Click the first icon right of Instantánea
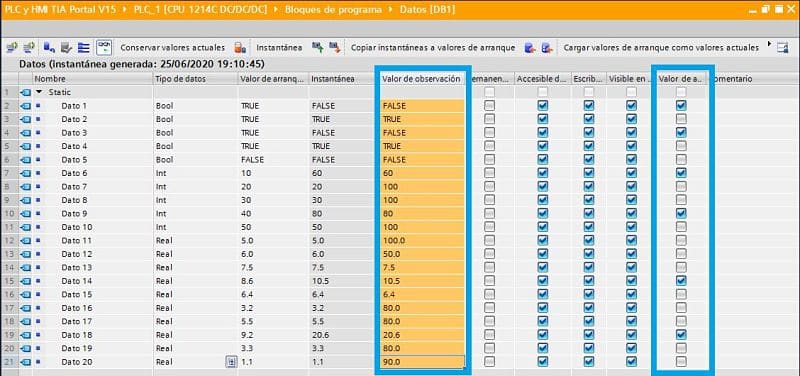Screen dimensions: 800x376 (318, 47)
